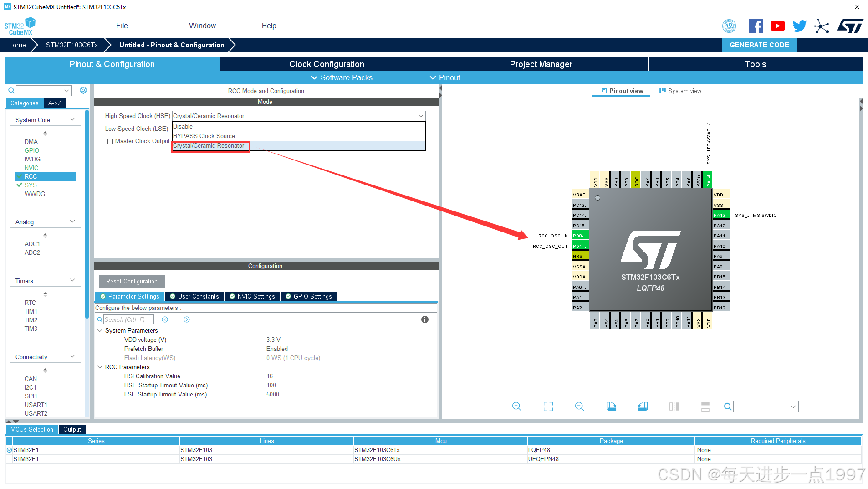Click the Reset Configuration button

(131, 281)
